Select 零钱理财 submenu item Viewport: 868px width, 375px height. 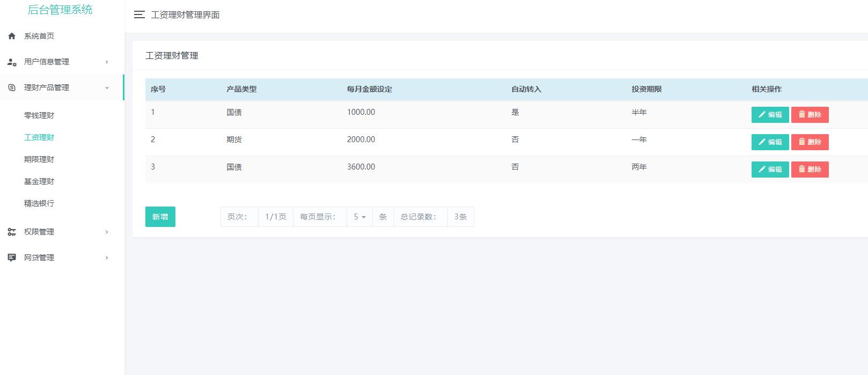pyautogui.click(x=39, y=115)
